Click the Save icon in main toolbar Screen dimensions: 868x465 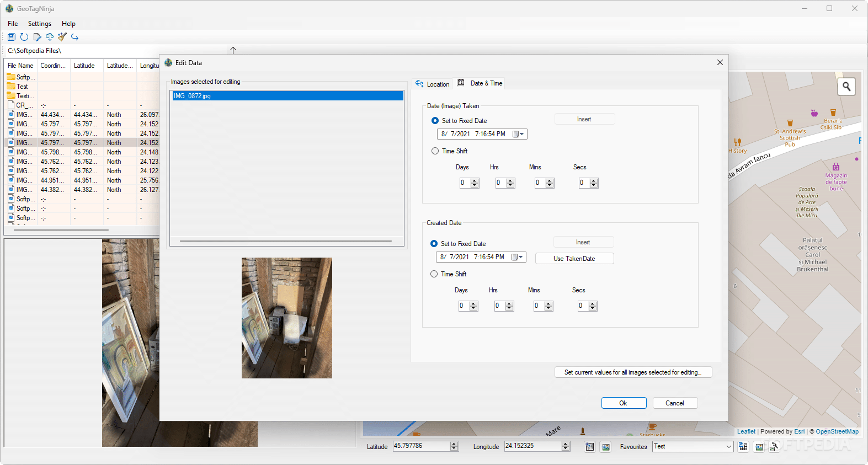(x=11, y=37)
